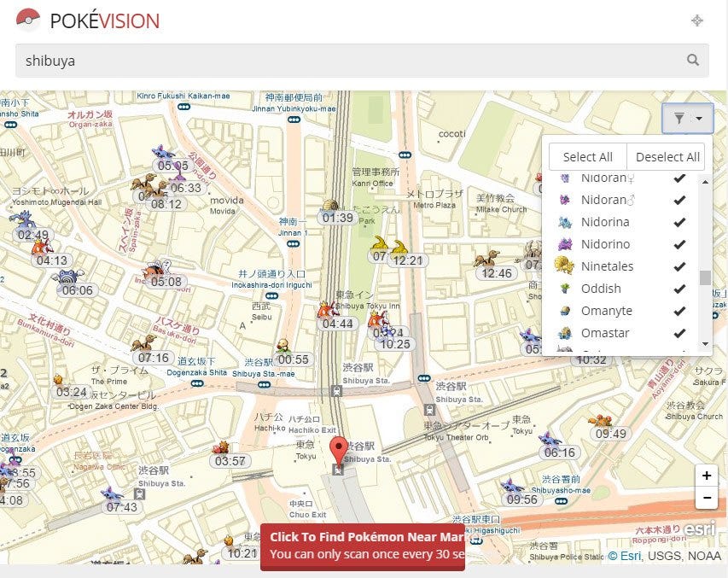Click the Nidorino sprite in filter list

(565, 244)
